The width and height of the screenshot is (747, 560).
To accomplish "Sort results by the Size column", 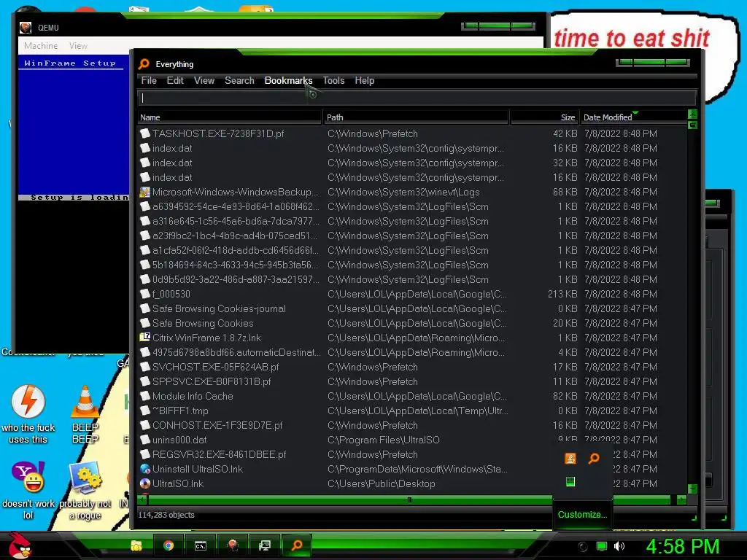I will 544,117.
